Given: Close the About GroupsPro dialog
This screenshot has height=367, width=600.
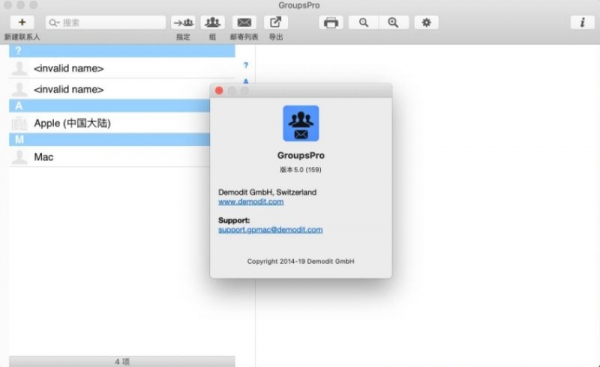Looking at the screenshot, I should [219, 90].
